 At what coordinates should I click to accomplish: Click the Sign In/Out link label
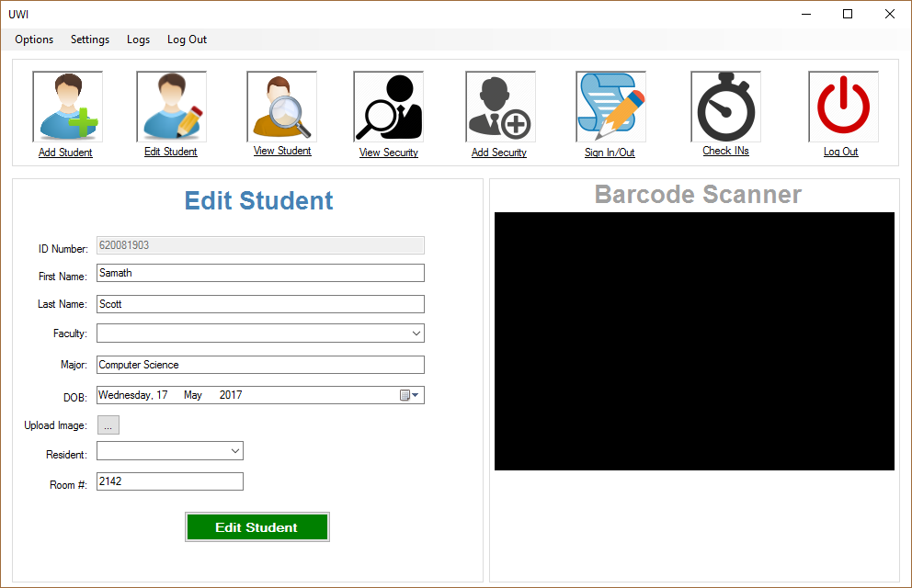click(610, 153)
